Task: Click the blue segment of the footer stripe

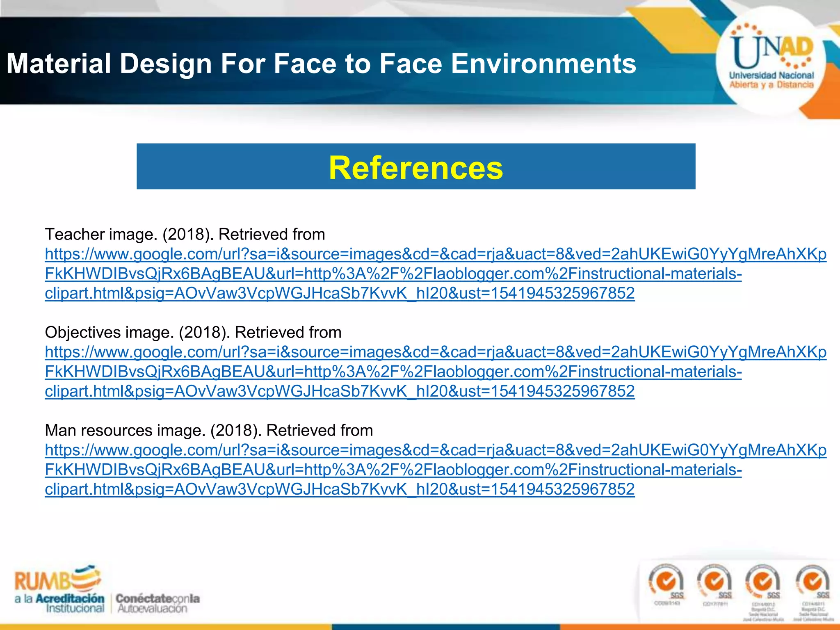Action: coord(445,627)
